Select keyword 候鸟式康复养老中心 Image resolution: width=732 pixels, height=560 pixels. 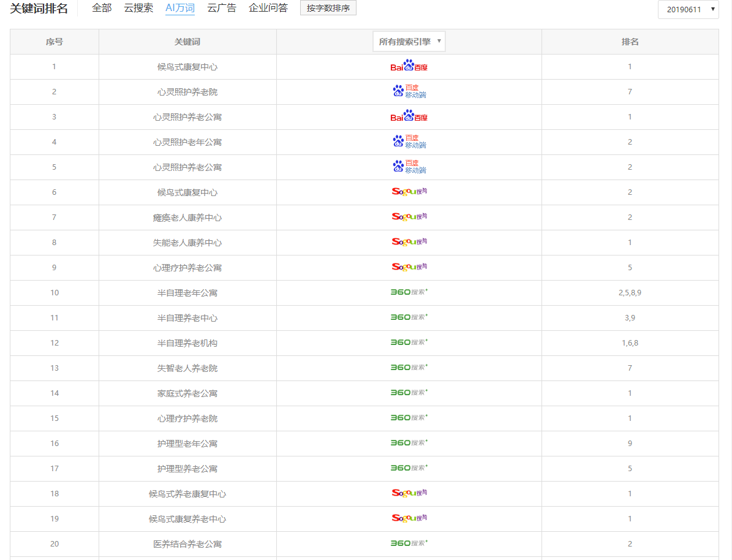click(x=187, y=520)
